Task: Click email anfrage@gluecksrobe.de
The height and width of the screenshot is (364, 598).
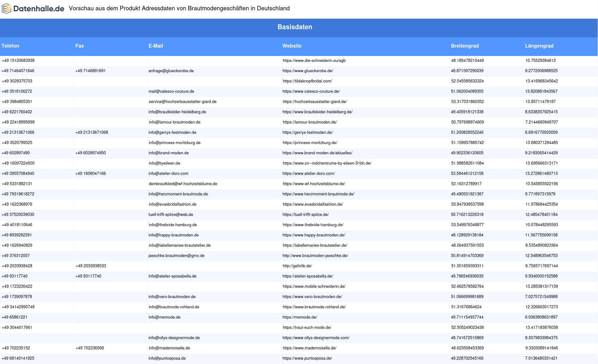Action: (171, 71)
